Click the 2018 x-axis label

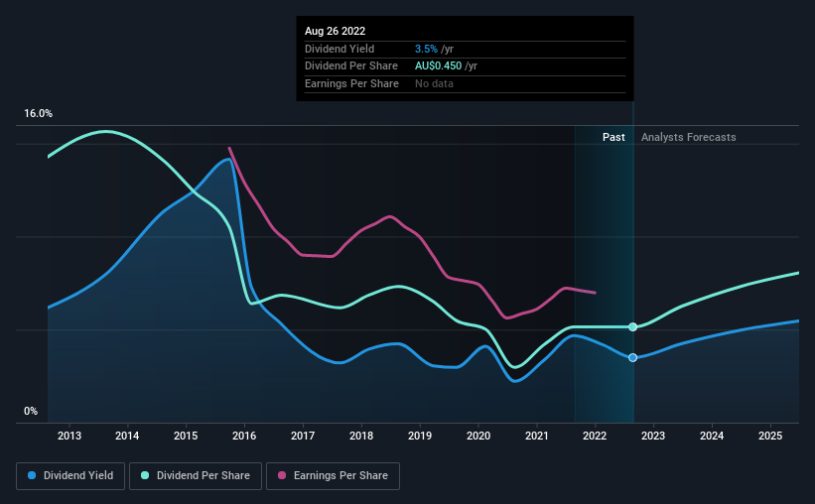tap(361, 436)
